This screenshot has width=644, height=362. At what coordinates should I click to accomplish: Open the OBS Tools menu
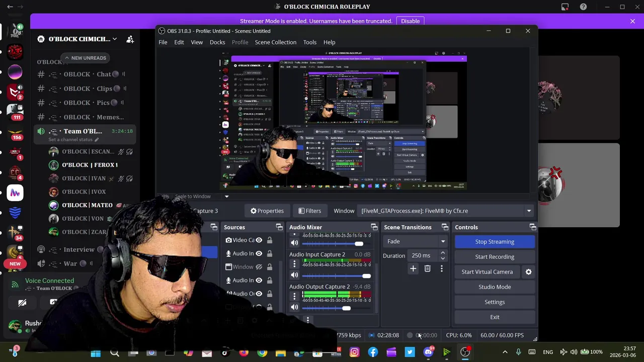[310, 42]
